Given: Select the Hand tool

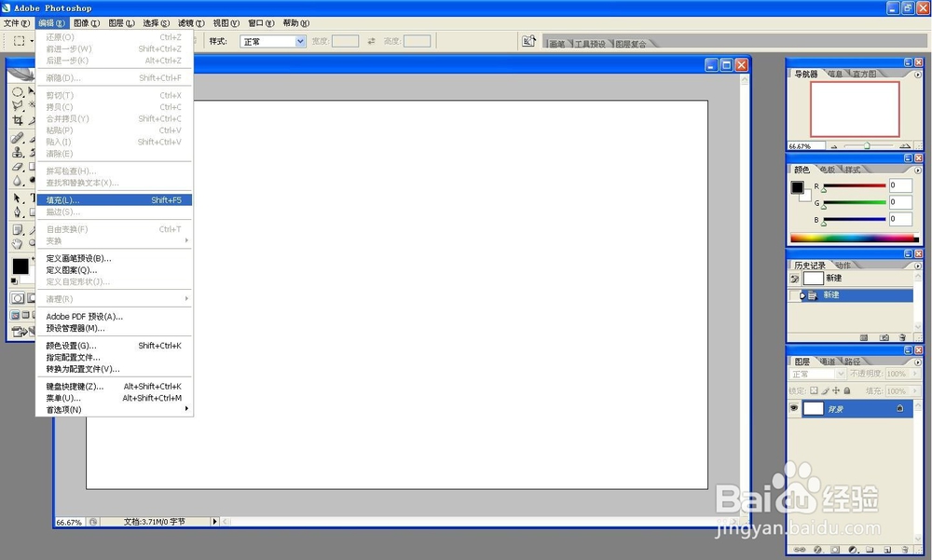Looking at the screenshot, I should 18,243.
